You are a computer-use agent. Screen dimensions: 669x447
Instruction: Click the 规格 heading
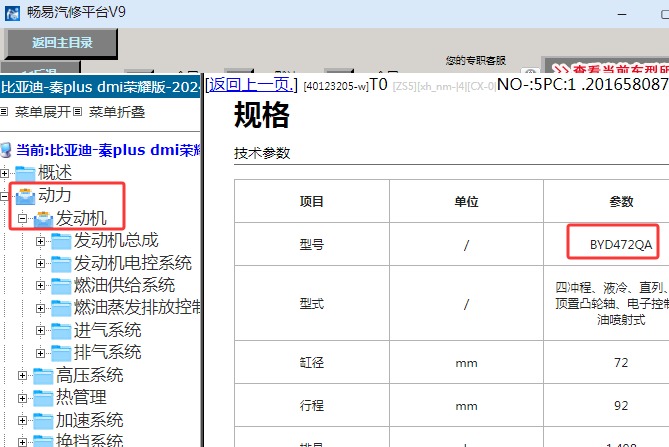[x=262, y=115]
